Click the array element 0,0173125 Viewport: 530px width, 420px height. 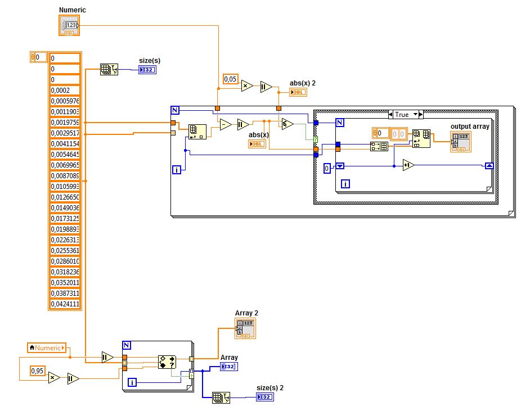(x=65, y=219)
